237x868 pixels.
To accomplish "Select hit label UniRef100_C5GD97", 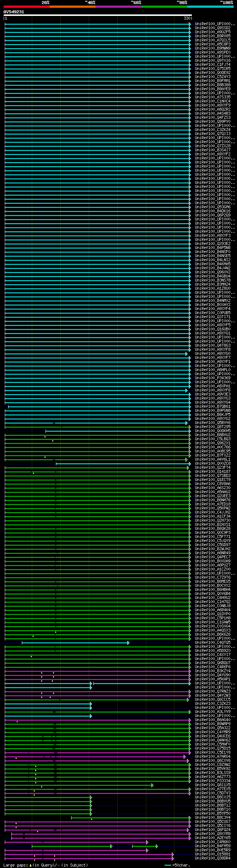I will pos(213,545).
